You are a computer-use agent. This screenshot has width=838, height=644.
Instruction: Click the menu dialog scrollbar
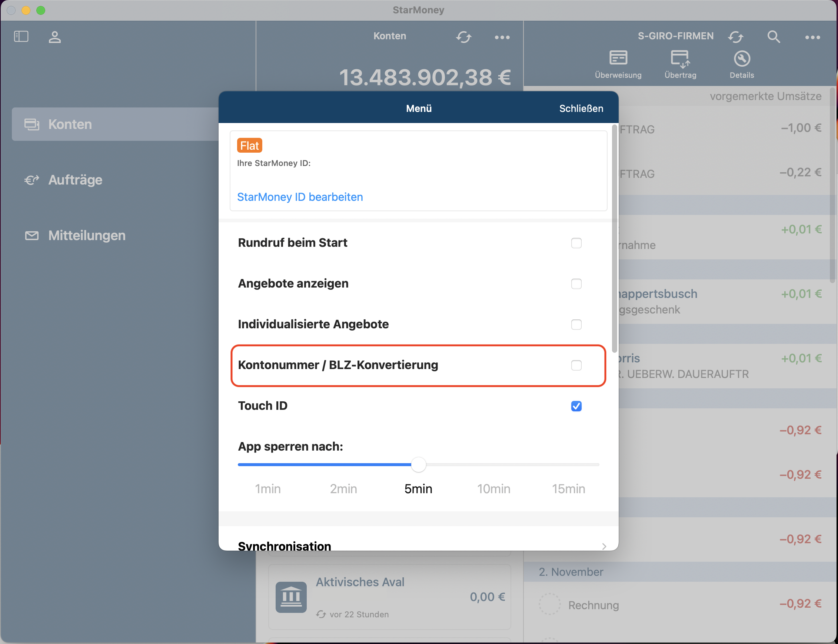614,238
